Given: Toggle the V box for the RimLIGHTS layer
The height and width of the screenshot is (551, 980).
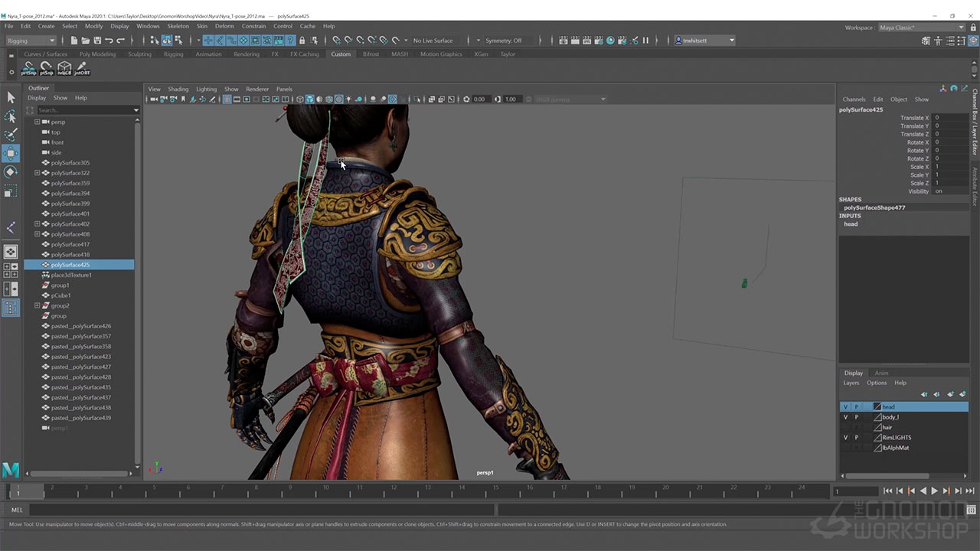Looking at the screenshot, I should [845, 438].
